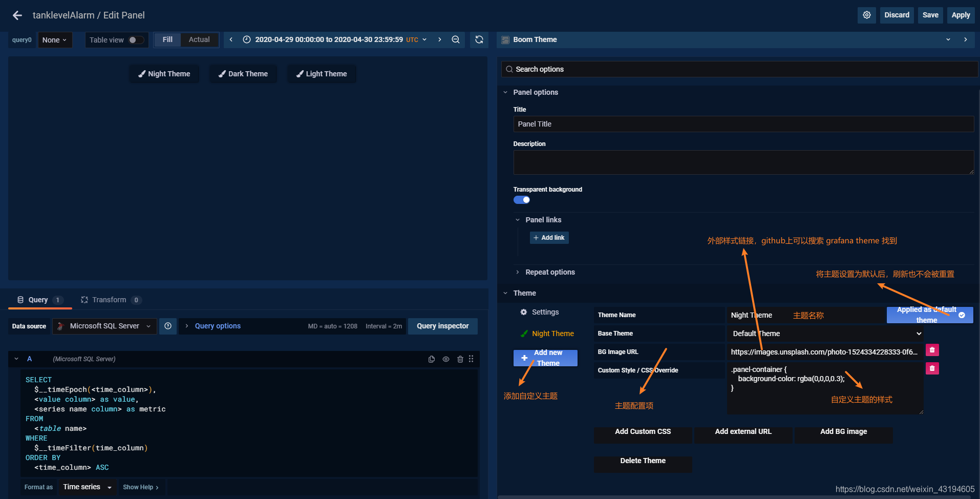The height and width of the screenshot is (499, 980).
Task: Open dashboard settings gear in top bar
Action: [866, 15]
